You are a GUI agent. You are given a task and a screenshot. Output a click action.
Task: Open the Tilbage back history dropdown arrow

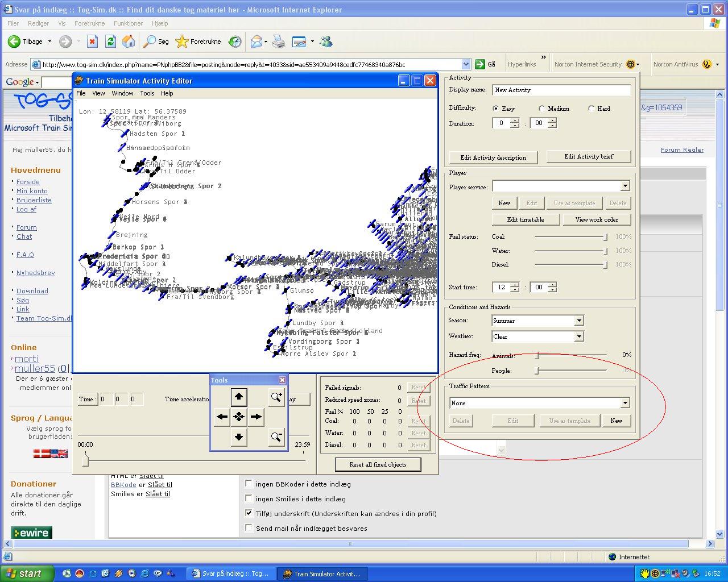point(49,41)
